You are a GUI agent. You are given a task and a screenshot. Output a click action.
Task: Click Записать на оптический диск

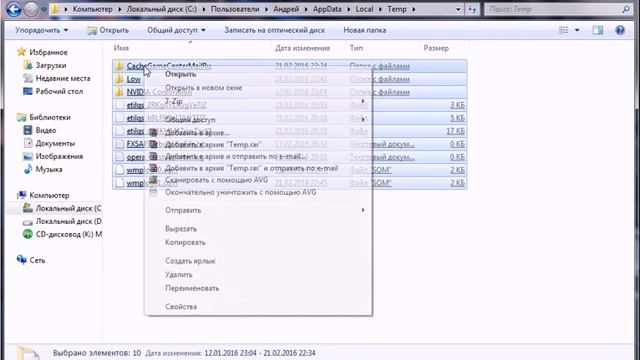point(274,30)
